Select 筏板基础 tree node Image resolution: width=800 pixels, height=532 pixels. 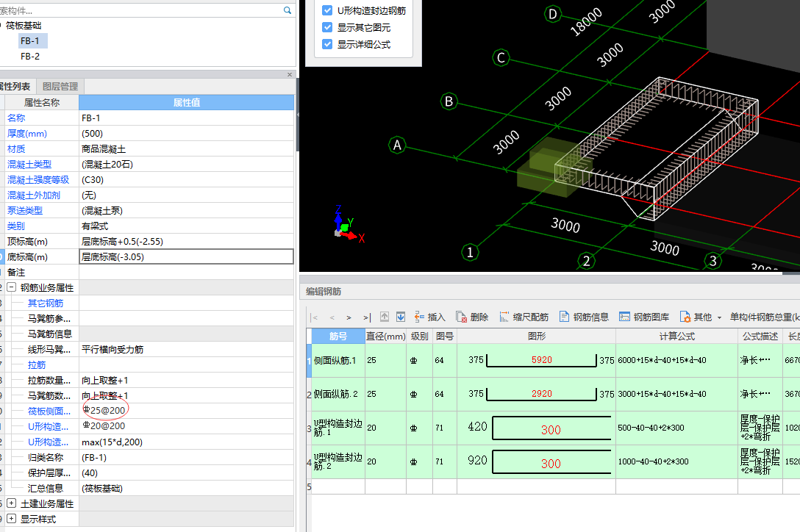click(24, 26)
